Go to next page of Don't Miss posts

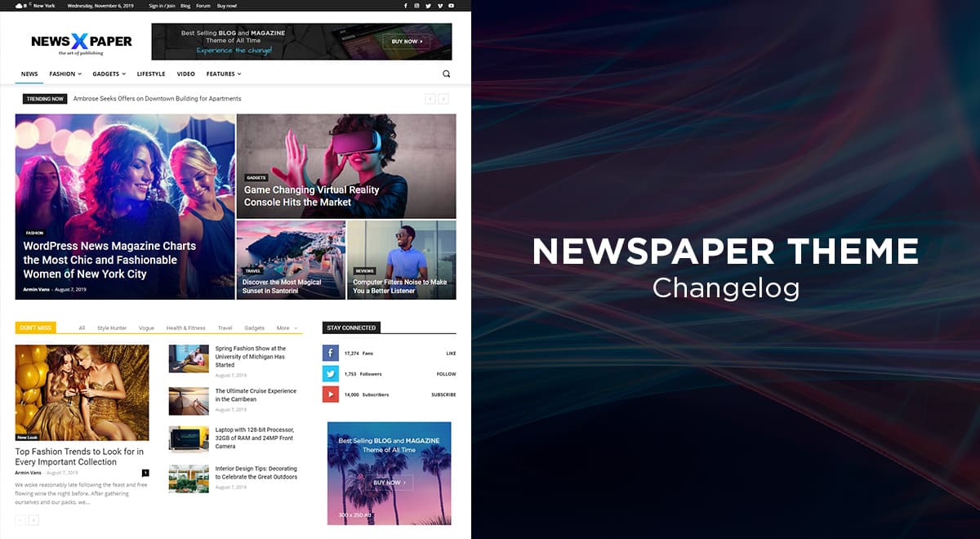point(33,520)
